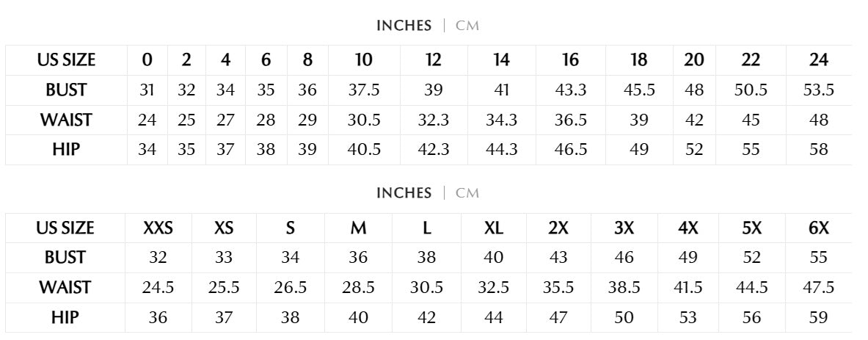Select waist value 47.5 for size 6X
Screen dimensions: 868x340
(x=819, y=287)
